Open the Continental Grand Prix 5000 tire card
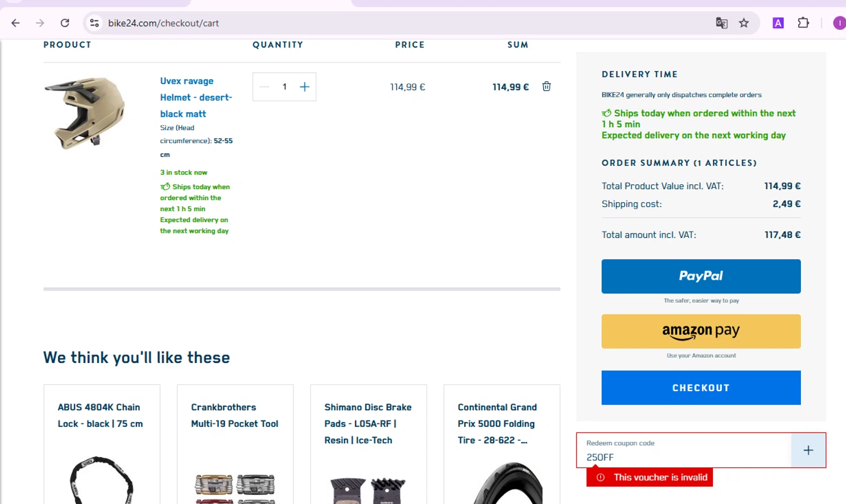 [x=502, y=444]
